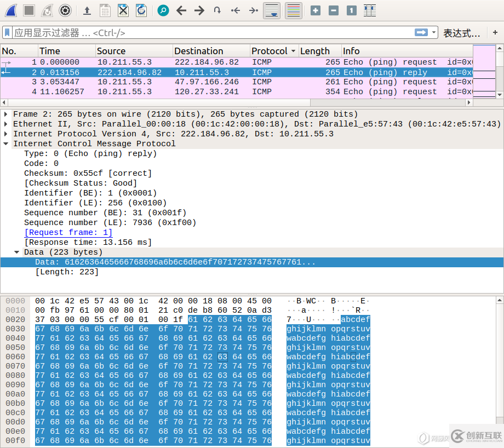Open capture options gear icon
Viewport: 504px width, 448px height.
click(65, 10)
